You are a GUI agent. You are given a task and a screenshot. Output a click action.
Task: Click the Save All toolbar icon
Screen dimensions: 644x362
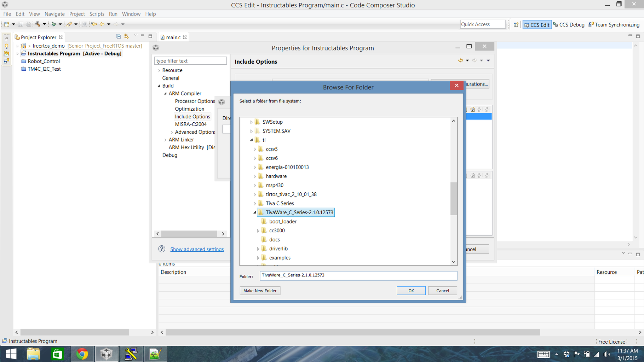(28, 24)
